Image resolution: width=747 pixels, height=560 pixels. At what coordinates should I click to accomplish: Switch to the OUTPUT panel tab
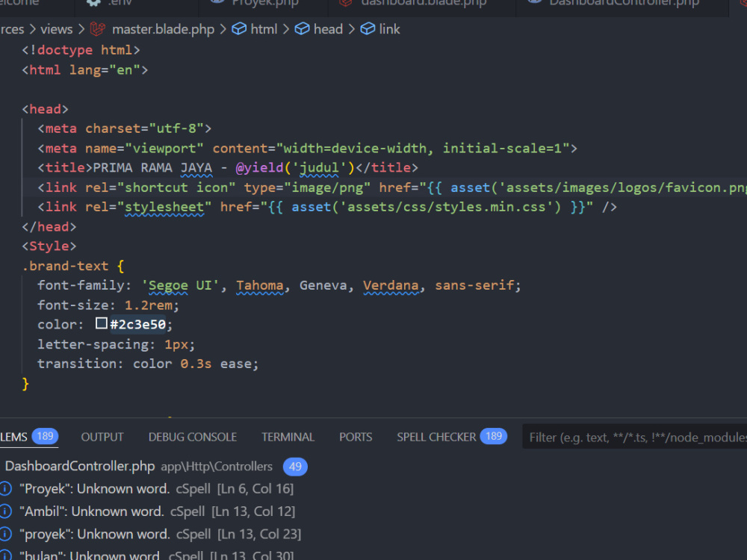(102, 437)
